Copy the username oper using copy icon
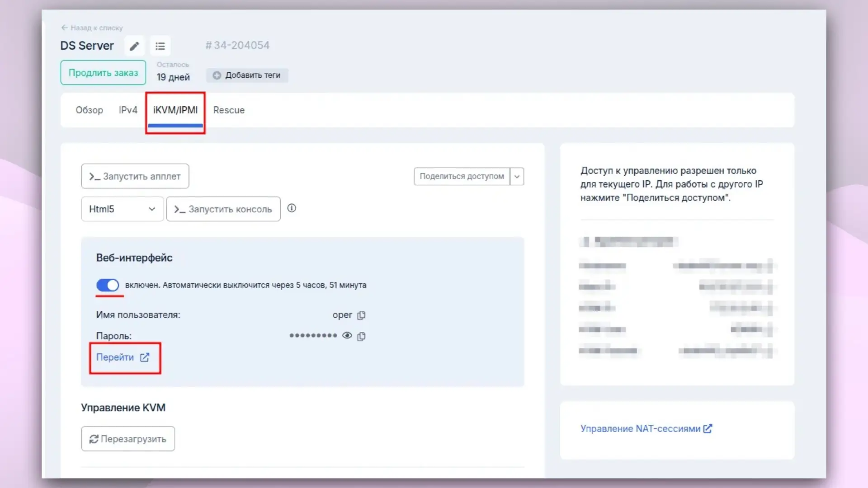The width and height of the screenshot is (868, 488). (361, 315)
